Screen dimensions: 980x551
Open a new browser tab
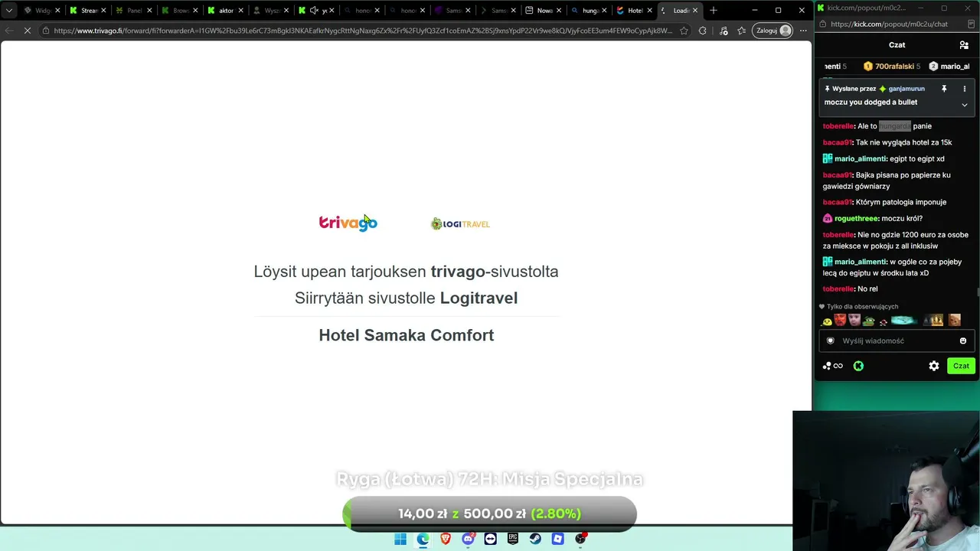pos(713,10)
